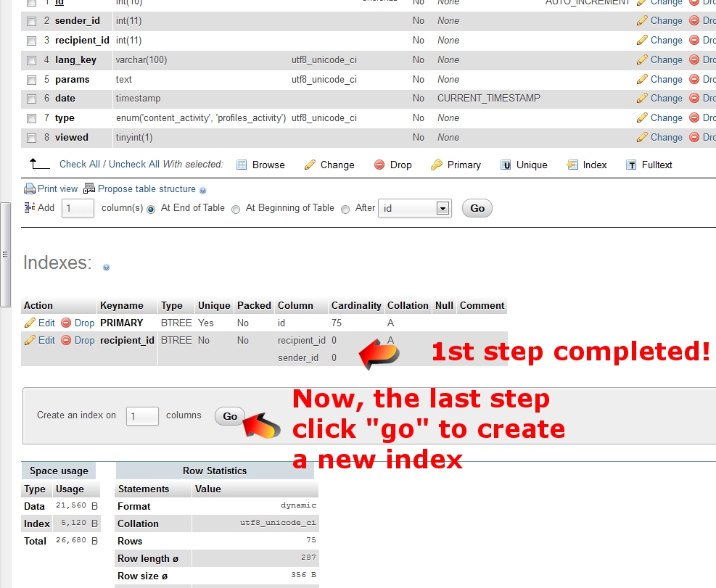Click the Fulltext icon below the columns
The image size is (716, 588).
point(631,165)
